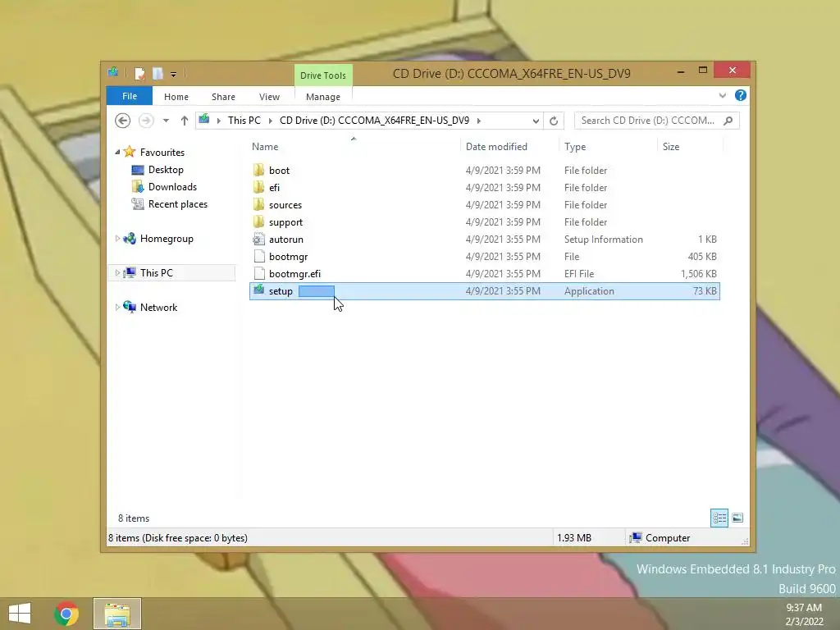Viewport: 840px width, 630px height.
Task: Switch to Large icons view button
Action: 737,518
